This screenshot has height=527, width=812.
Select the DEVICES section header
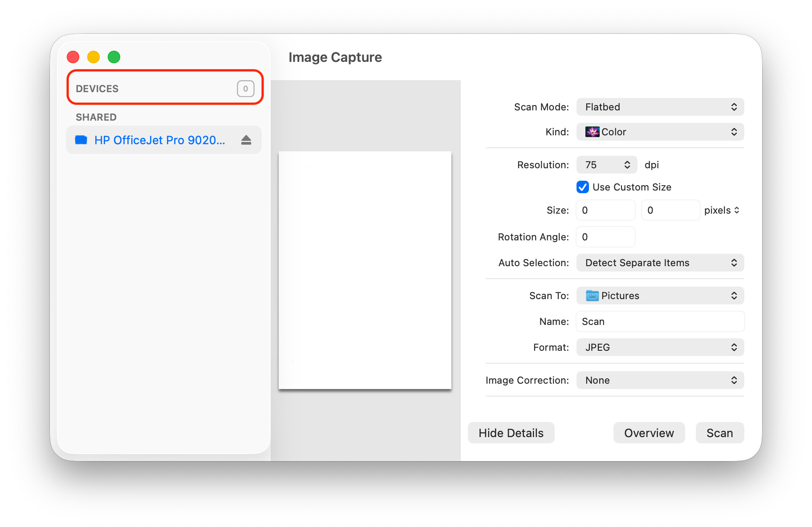tap(97, 89)
